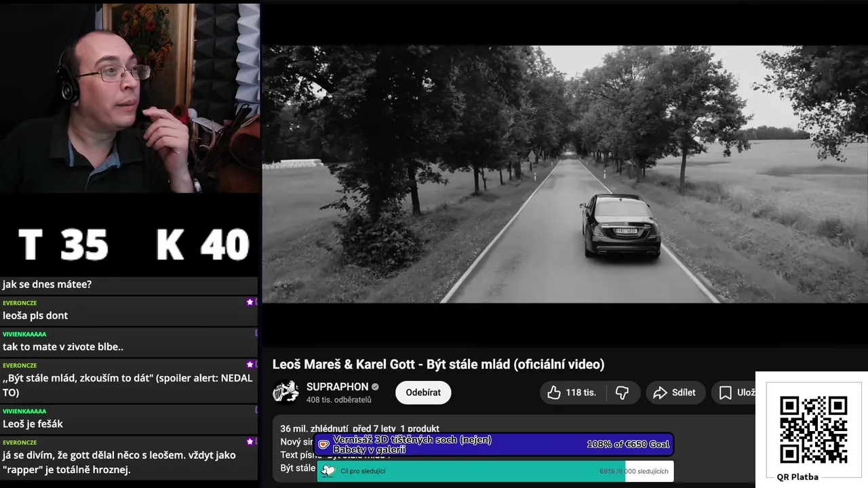
Task: Open the SUPRAPHON channel avatar
Action: [x=285, y=392]
